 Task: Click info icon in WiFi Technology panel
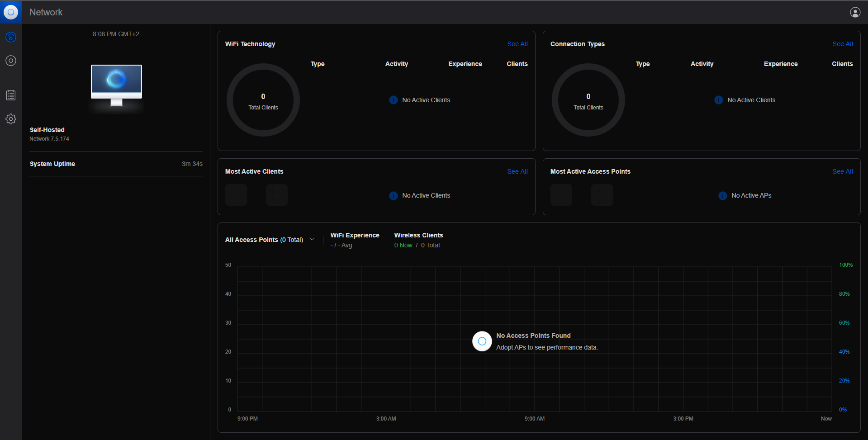tap(394, 100)
